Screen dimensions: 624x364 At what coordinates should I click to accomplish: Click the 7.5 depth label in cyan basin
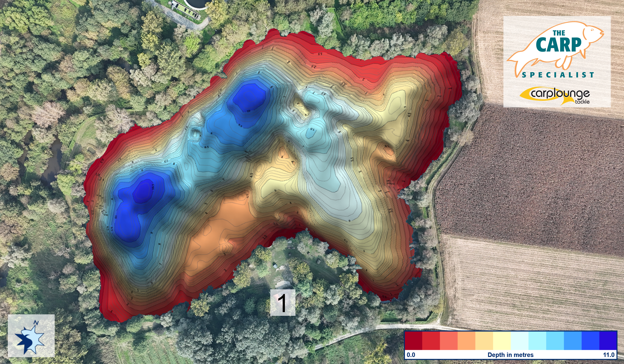tap(312, 129)
